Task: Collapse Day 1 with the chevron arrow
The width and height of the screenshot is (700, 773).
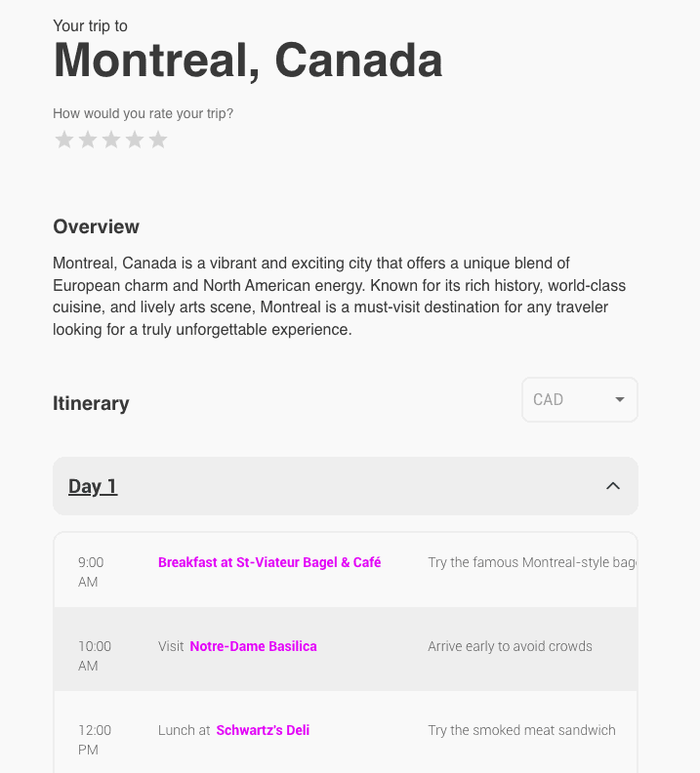Action: [x=613, y=486]
